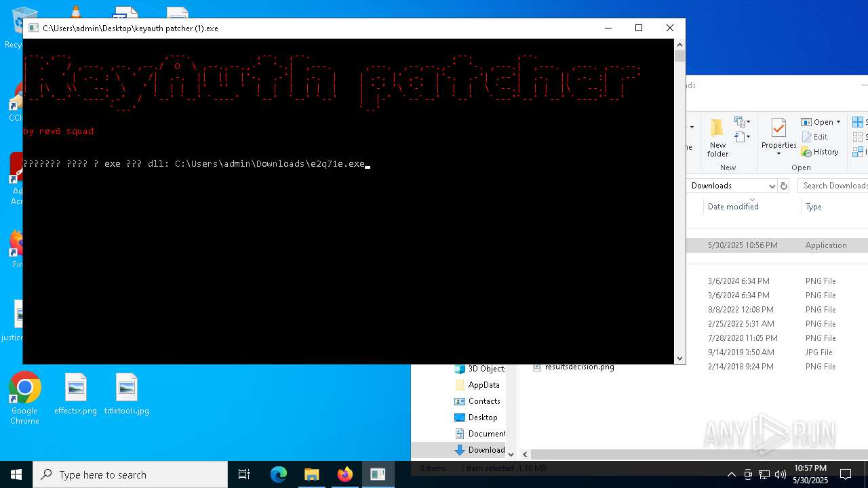Select the resultsdecision.png file
The height and width of the screenshot is (488, 868).
[574, 367]
